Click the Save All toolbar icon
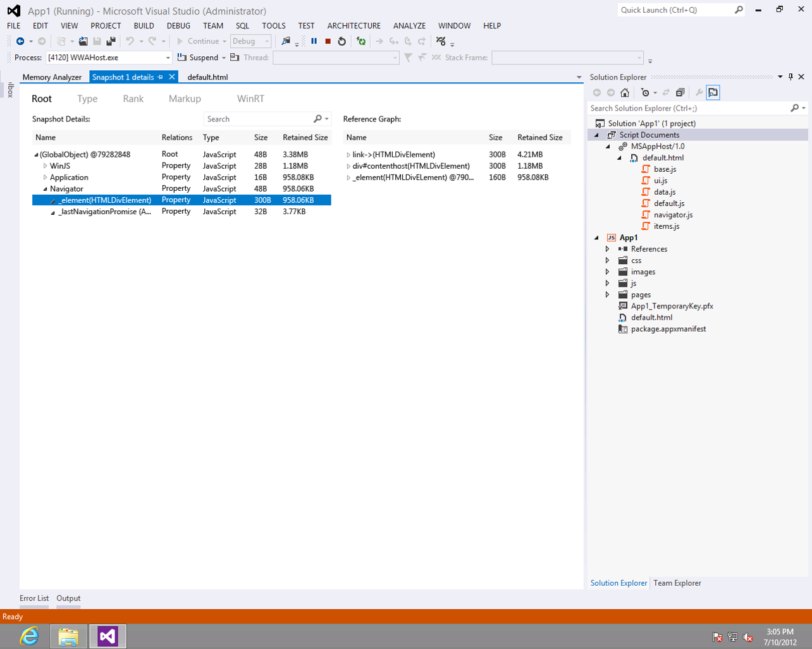 coord(111,41)
